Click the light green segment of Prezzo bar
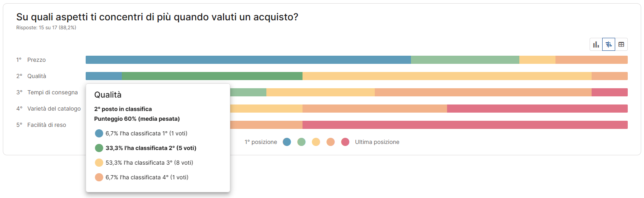644x198 pixels. click(465, 60)
